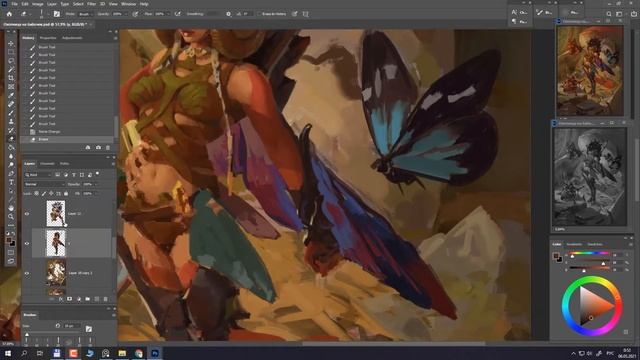Select the Rectangular Marquee tool
640x360 pixels.
pyautogui.click(x=11, y=52)
